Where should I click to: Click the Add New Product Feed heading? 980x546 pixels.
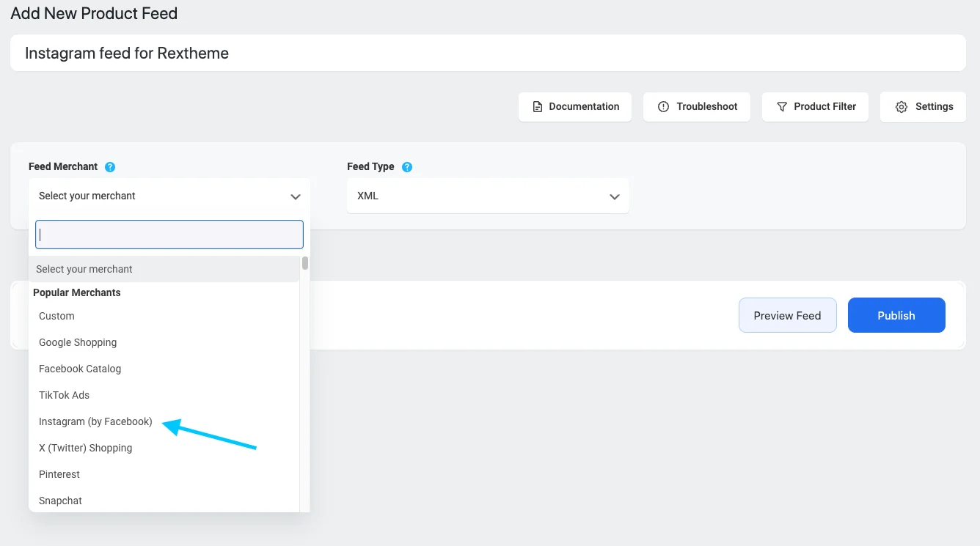(94, 13)
